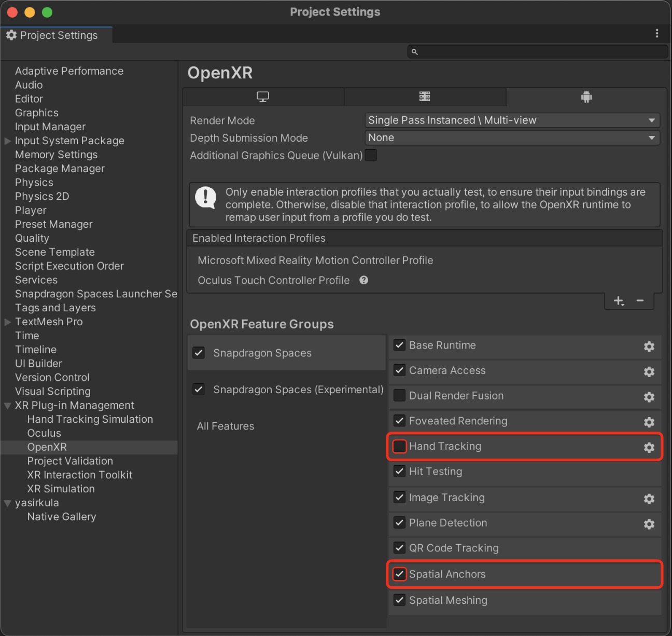Open Dual Render Fusion settings gear
The height and width of the screenshot is (636, 672).
click(649, 397)
